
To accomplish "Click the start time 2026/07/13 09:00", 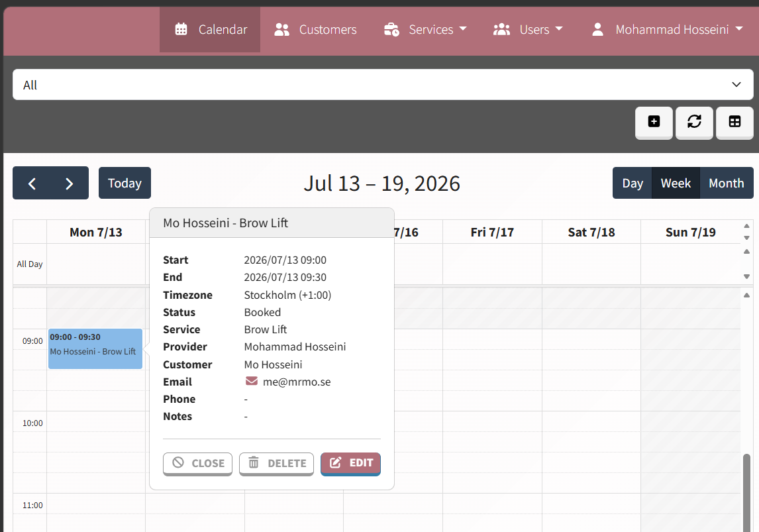I will click(x=285, y=260).
